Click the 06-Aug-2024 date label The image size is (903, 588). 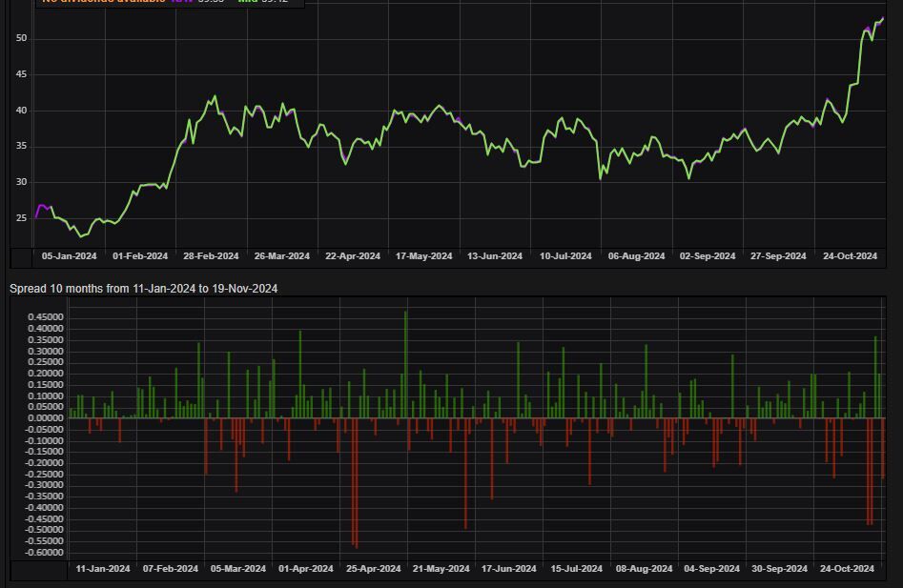click(x=636, y=256)
